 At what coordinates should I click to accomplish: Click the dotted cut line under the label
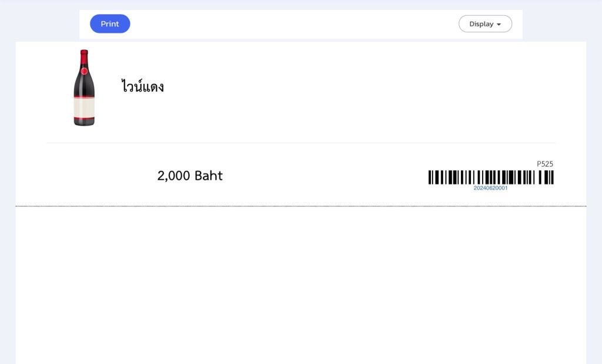coord(301,206)
